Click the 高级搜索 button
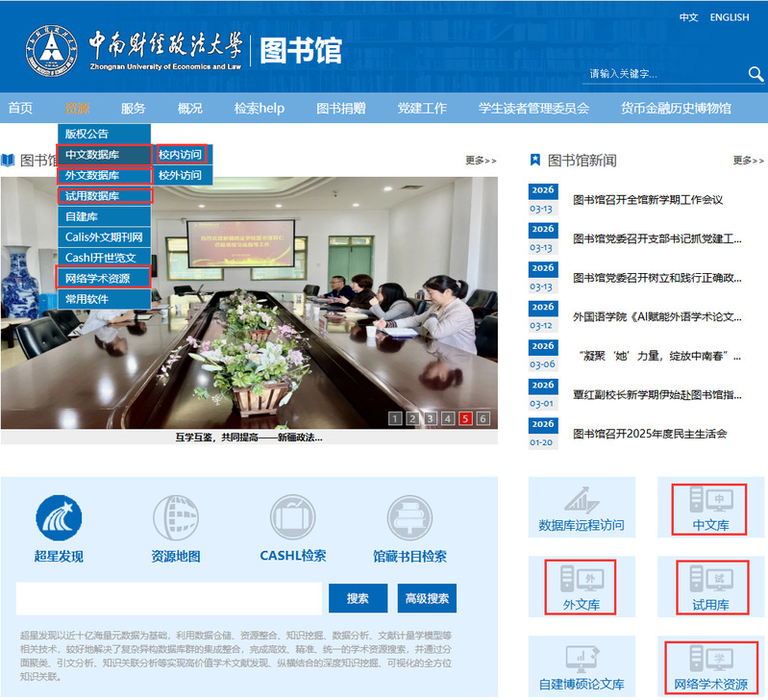 [427, 598]
